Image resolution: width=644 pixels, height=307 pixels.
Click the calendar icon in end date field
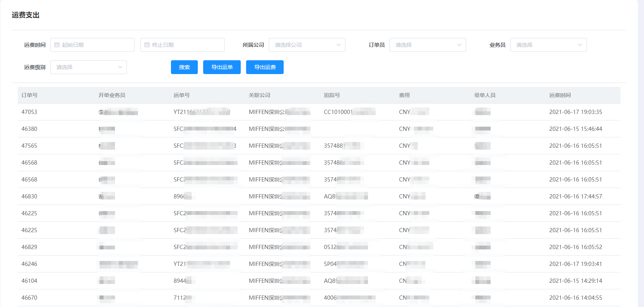pos(147,45)
